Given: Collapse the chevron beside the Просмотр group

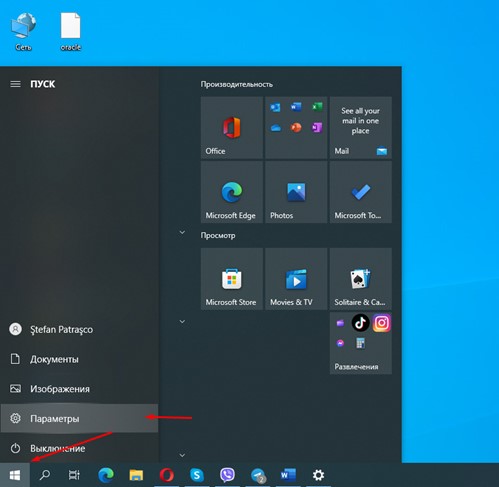Looking at the screenshot, I should pos(182,232).
